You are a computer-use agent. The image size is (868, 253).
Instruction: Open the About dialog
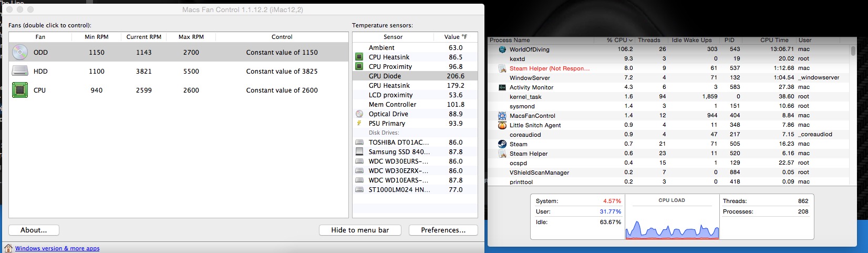click(x=34, y=230)
